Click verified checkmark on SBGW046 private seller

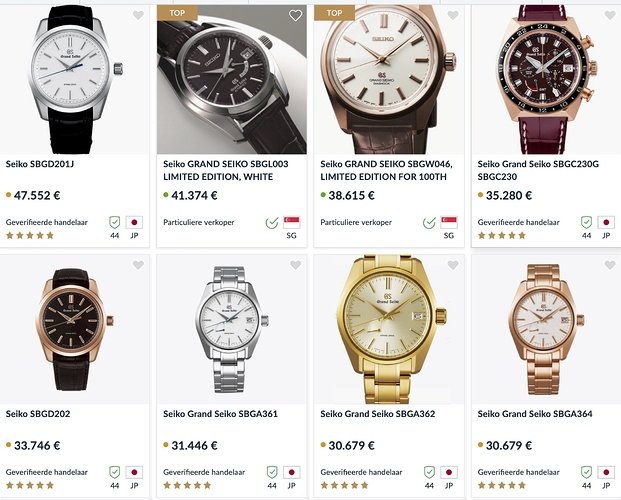pyautogui.click(x=429, y=222)
